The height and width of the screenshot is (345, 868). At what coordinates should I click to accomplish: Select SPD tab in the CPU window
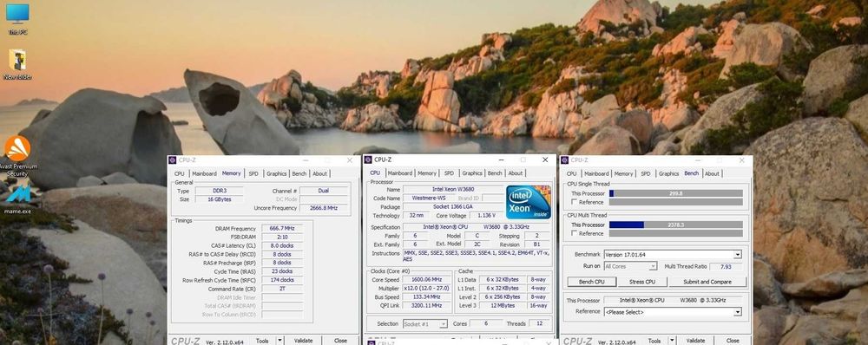449,173
